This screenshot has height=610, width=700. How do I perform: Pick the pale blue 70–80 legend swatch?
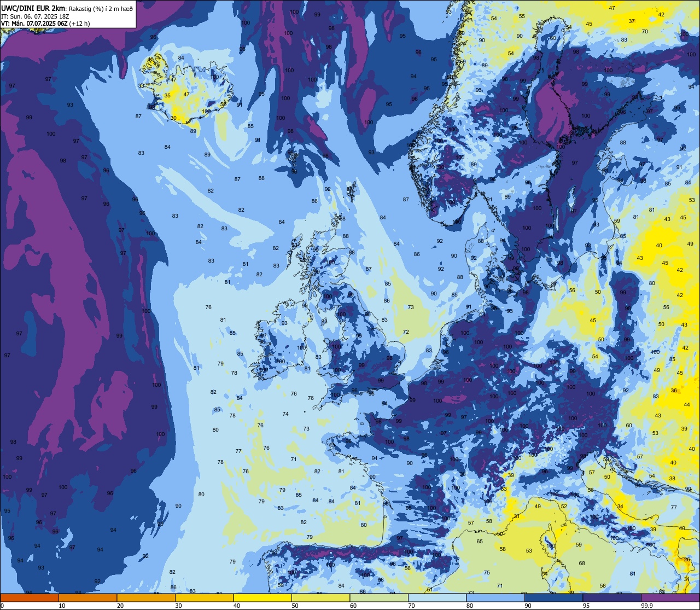click(x=437, y=597)
